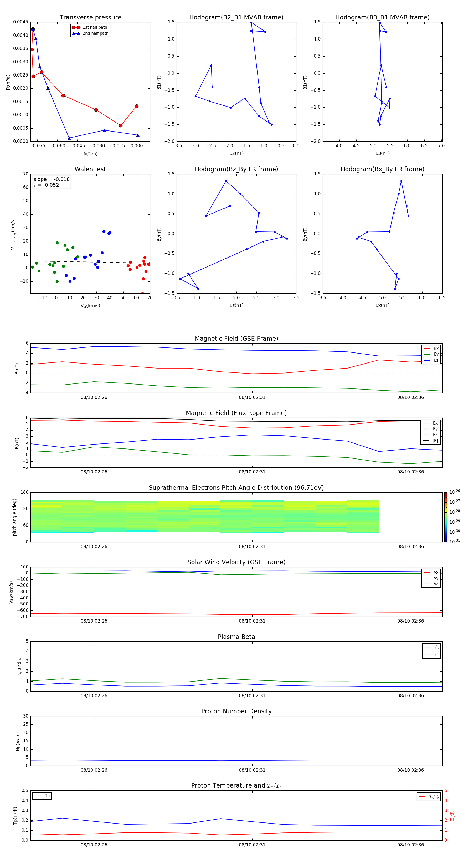473x868 pixels.
Task: Click the 'Hodogram(B3_B1 MVAB frame)' title
Action: (x=382, y=17)
